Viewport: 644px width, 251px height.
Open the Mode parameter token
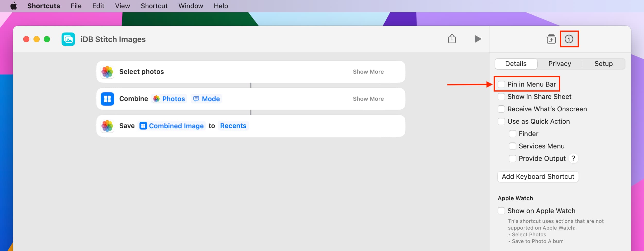pos(206,99)
